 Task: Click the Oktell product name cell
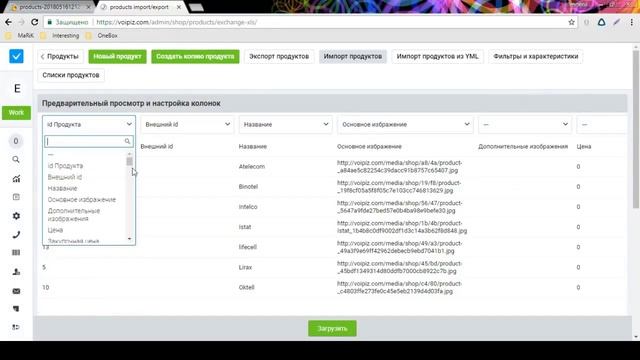[247, 287]
